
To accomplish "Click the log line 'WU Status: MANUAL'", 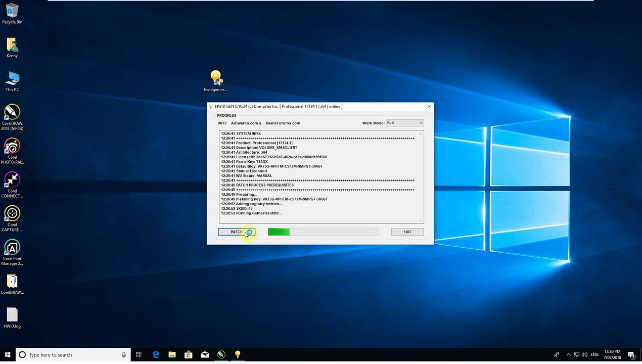I will 246,176.
